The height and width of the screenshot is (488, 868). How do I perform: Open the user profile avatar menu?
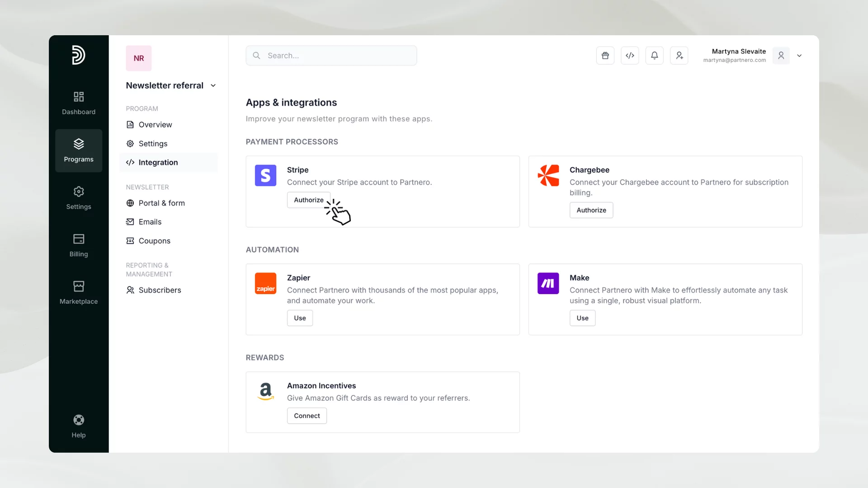pyautogui.click(x=781, y=56)
